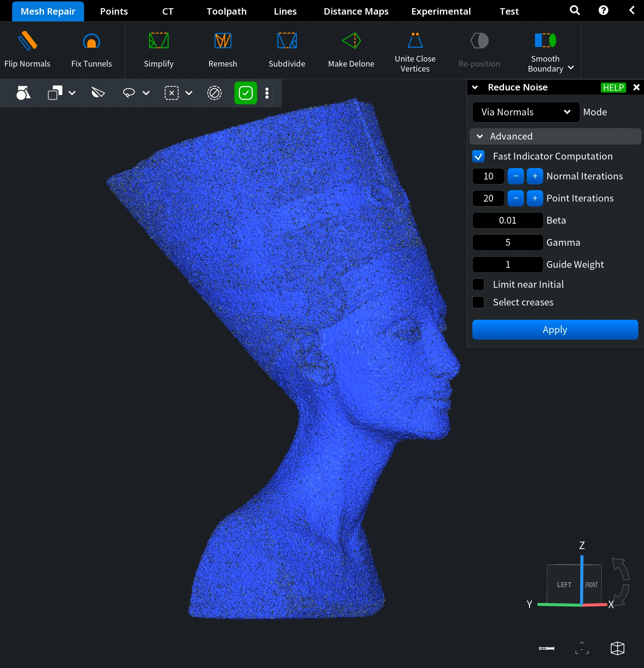Collapse the Advanced section
This screenshot has width=644, height=668.
click(555, 136)
